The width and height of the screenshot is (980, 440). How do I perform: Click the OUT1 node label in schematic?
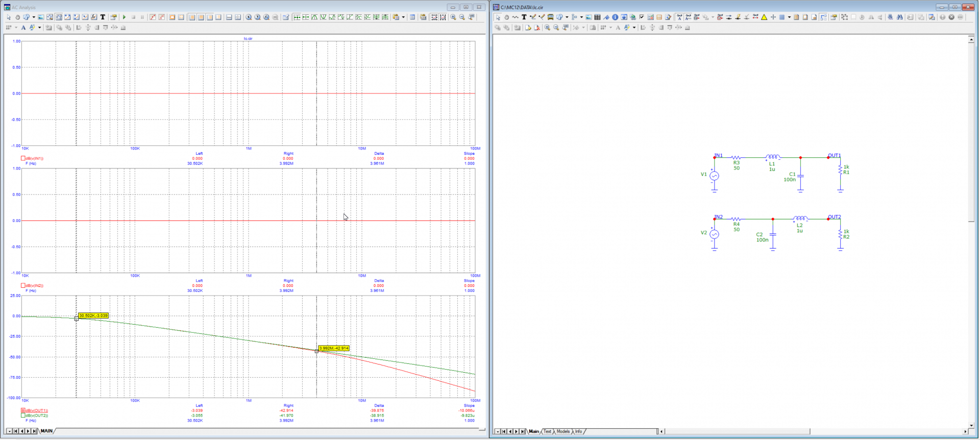pyautogui.click(x=834, y=155)
